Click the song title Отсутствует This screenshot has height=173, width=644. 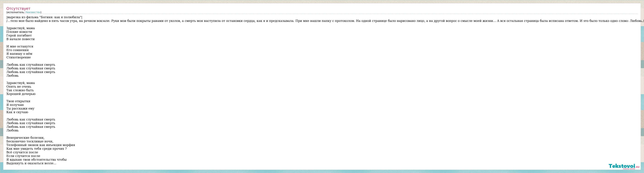tap(18, 9)
